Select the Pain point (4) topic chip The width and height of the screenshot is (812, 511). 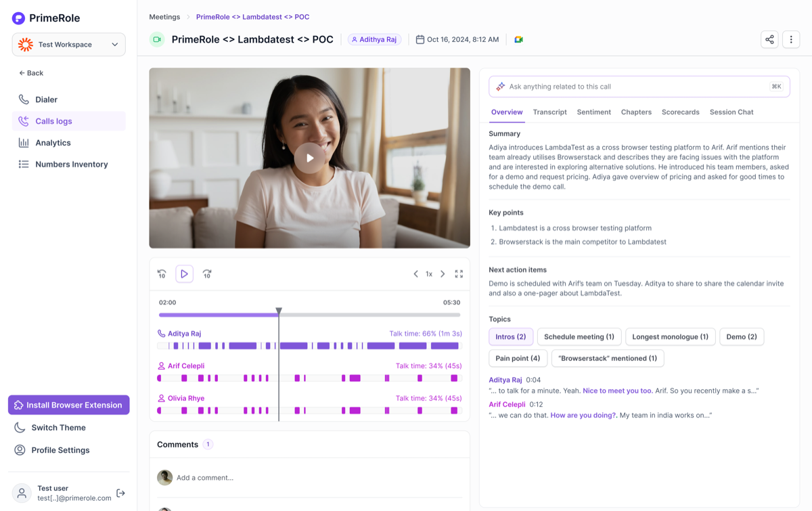pos(518,358)
